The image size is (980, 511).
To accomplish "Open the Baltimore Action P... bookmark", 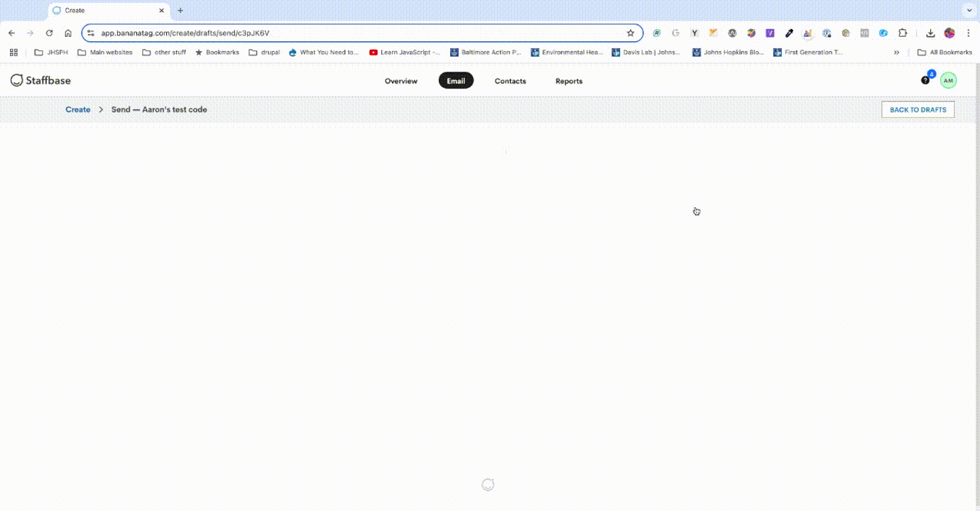I will tap(486, 52).
